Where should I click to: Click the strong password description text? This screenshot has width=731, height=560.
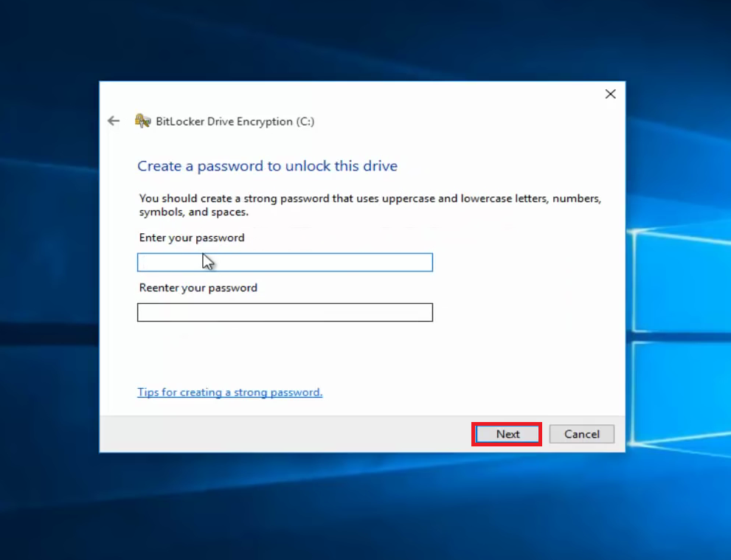[370, 205]
